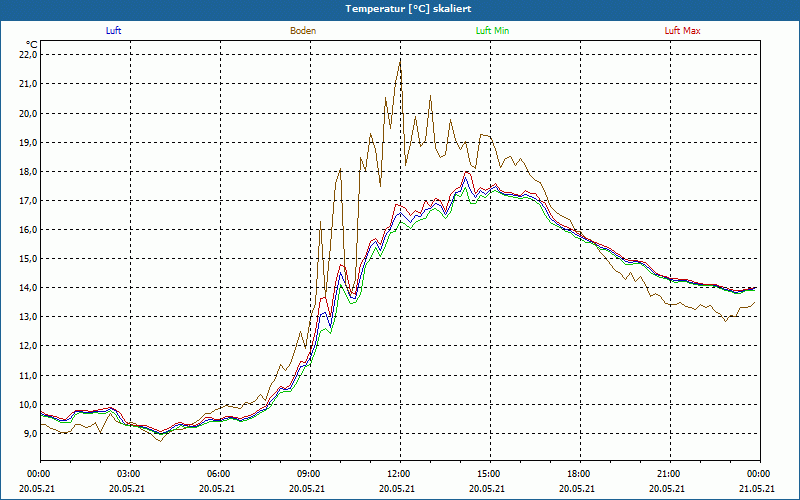Click the brown Boden legend label
This screenshot has height=500, width=800.
click(x=303, y=31)
